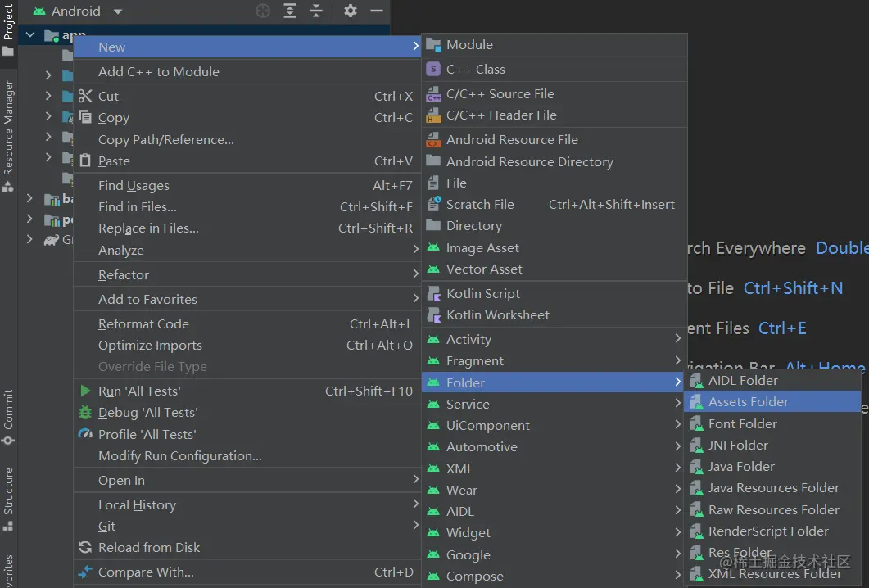Click the Expand All toolbar icon
This screenshot has height=588, width=869.
pyautogui.click(x=290, y=11)
